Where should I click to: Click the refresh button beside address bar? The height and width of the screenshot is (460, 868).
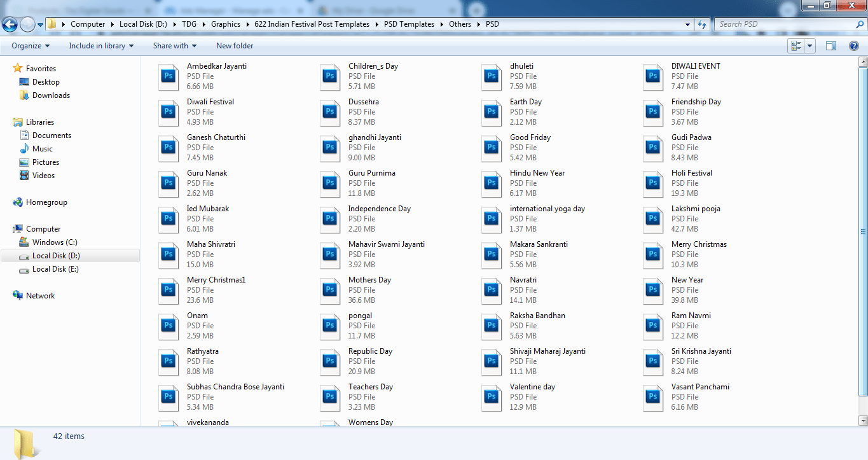pyautogui.click(x=702, y=24)
